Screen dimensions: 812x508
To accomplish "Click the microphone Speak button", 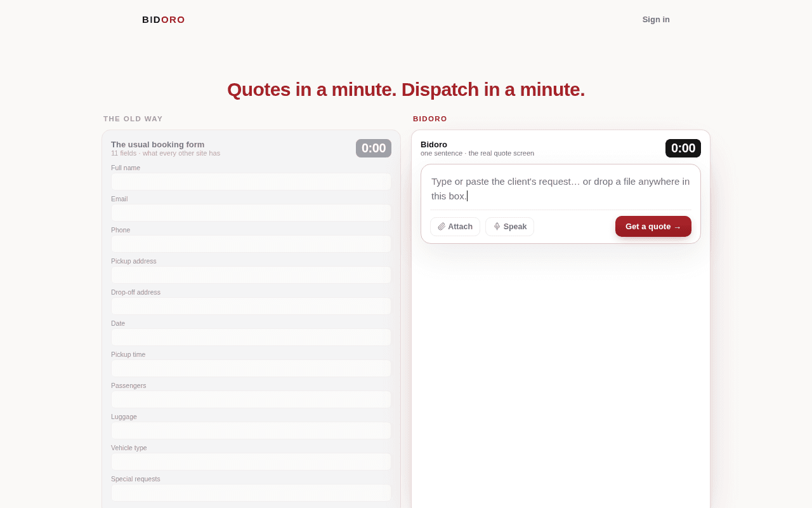I will pos(509,227).
